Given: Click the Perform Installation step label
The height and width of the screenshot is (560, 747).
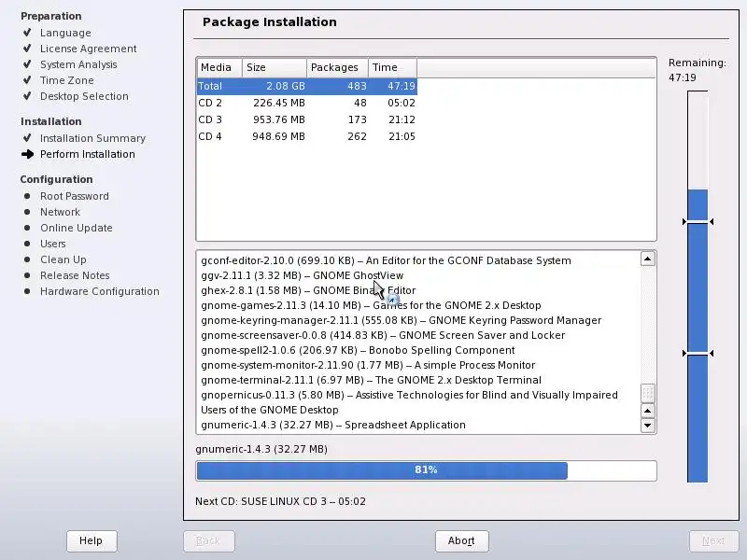Looking at the screenshot, I should [88, 154].
